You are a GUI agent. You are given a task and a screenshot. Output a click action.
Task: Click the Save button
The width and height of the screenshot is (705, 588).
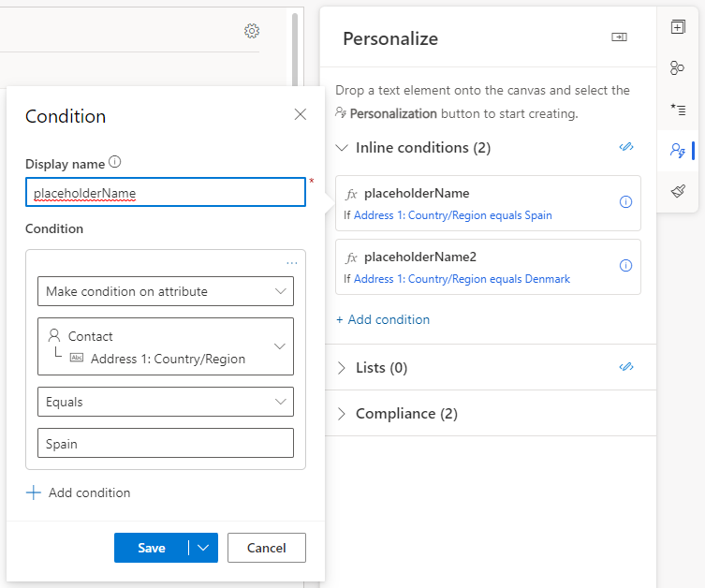(x=151, y=548)
